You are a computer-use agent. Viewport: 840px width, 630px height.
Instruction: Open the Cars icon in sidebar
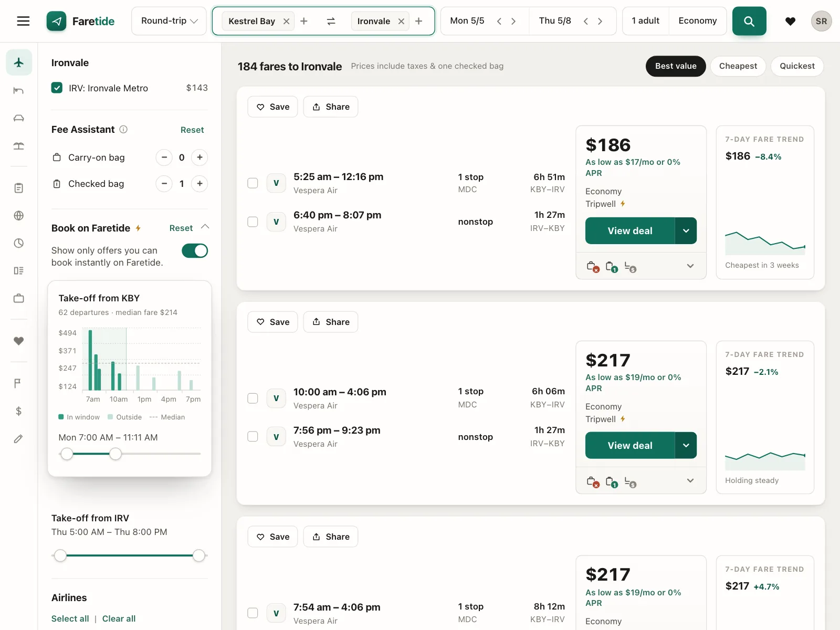19,118
